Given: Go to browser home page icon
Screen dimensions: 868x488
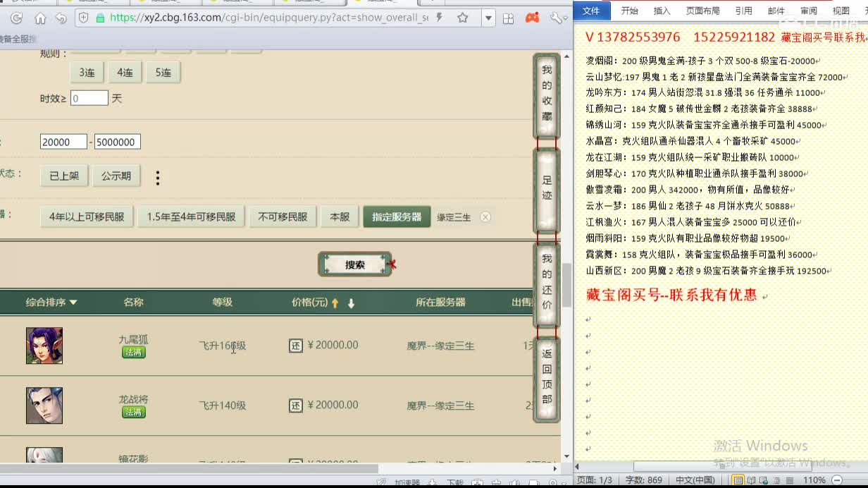Looking at the screenshot, I should coord(40,18).
